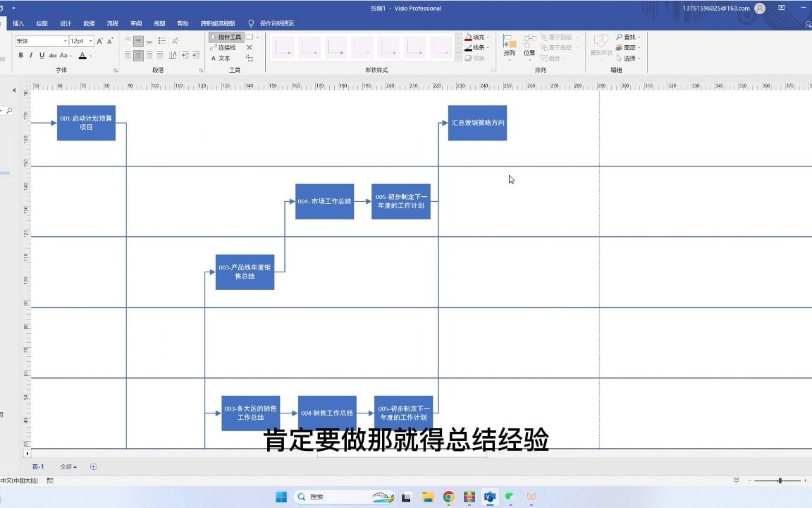
Task: Switch to the 设计 ribbon tab
Action: pos(65,23)
